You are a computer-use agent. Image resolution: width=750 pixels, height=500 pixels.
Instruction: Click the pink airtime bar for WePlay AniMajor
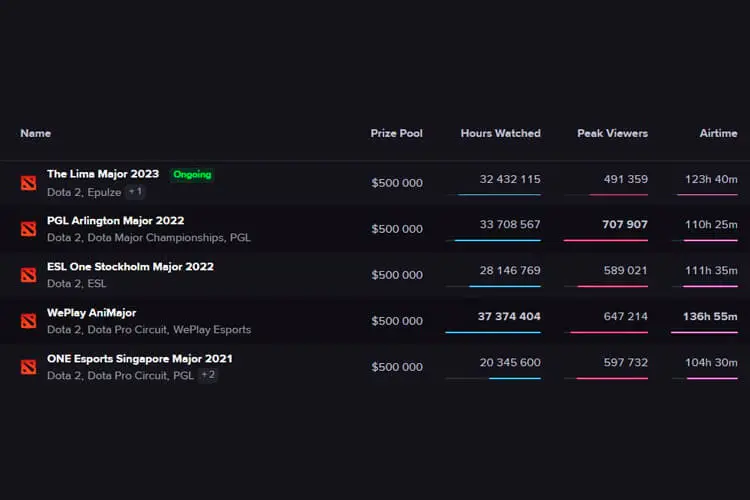coord(704,333)
